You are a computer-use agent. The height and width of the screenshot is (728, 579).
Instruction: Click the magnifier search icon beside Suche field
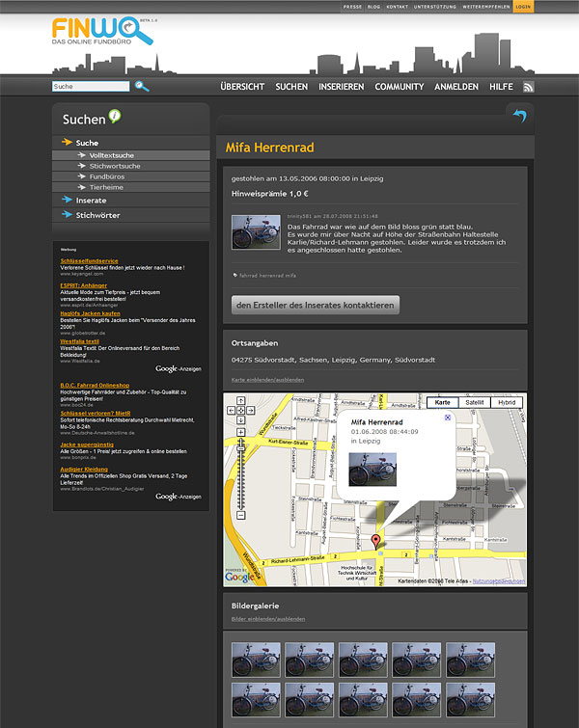click(x=142, y=86)
